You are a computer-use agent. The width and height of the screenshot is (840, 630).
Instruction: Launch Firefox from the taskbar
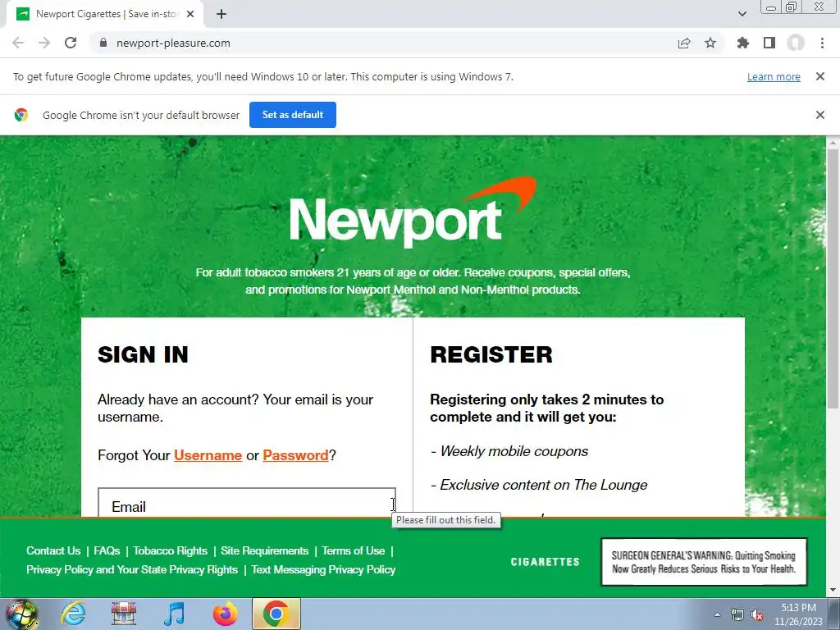[225, 614]
